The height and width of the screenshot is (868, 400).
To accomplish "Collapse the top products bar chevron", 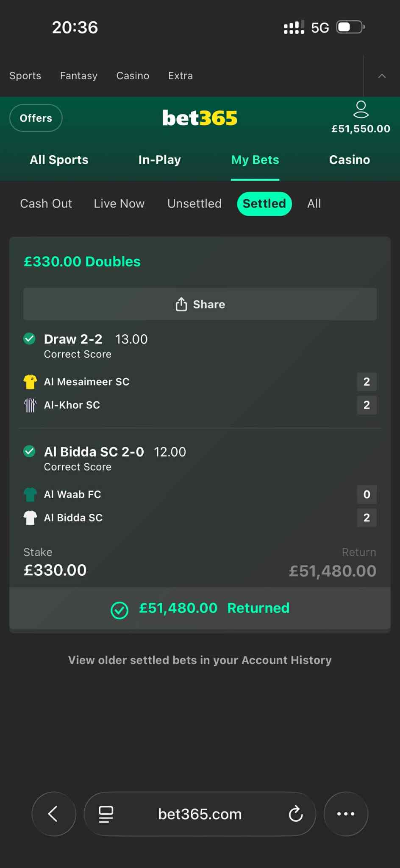I will coord(382,76).
